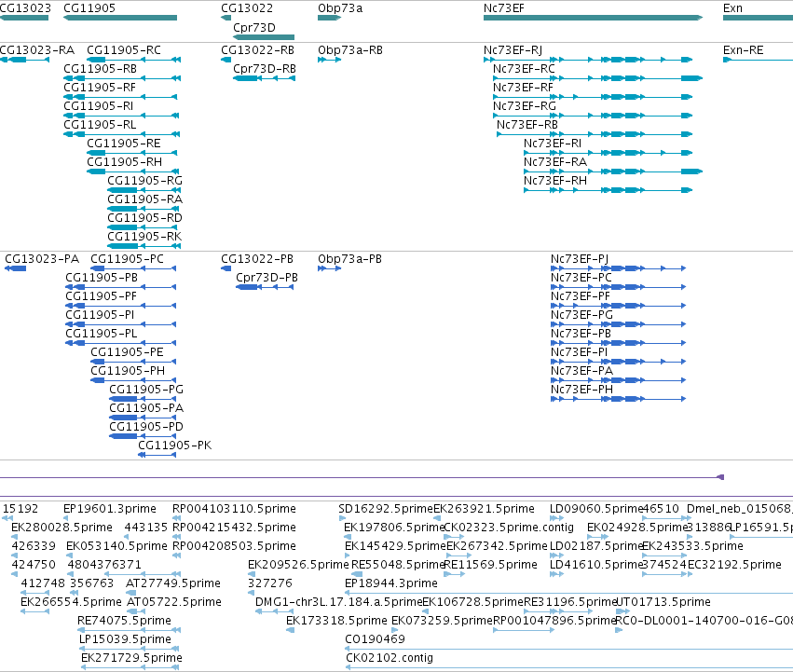Image resolution: width=793 pixels, height=672 pixels.
Task: Select transcript CG11905-RK label
Action: (144, 237)
